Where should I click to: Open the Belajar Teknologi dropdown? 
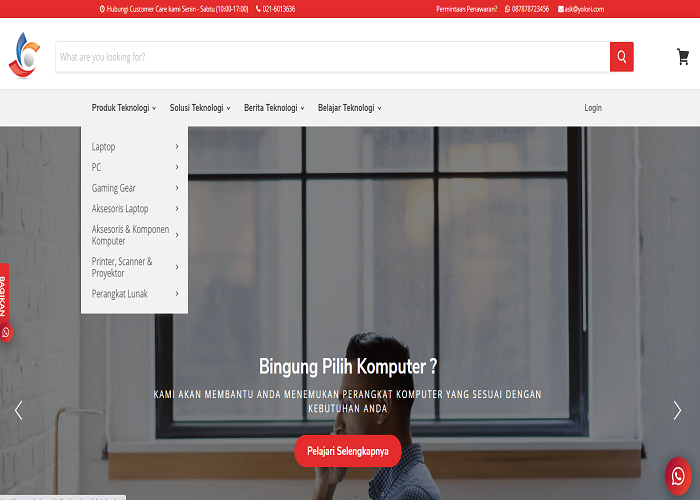click(349, 108)
